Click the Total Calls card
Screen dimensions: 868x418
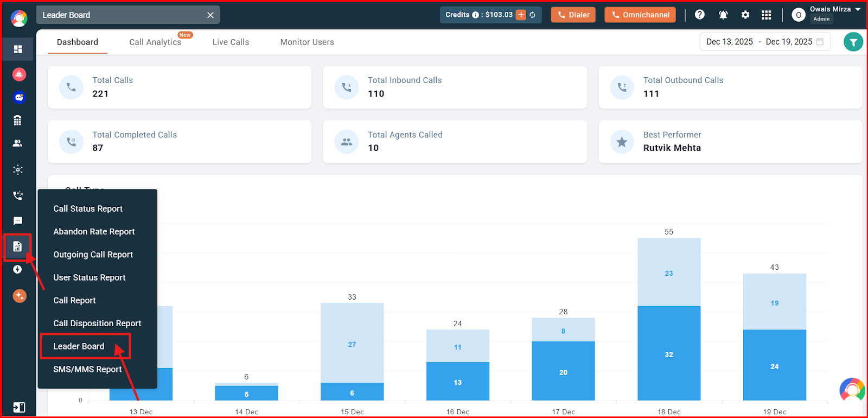[180, 87]
